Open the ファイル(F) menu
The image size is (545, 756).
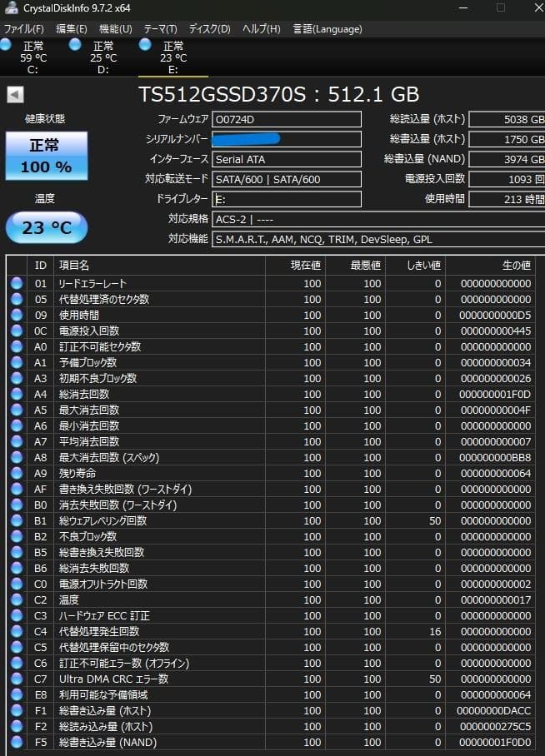click(x=23, y=29)
